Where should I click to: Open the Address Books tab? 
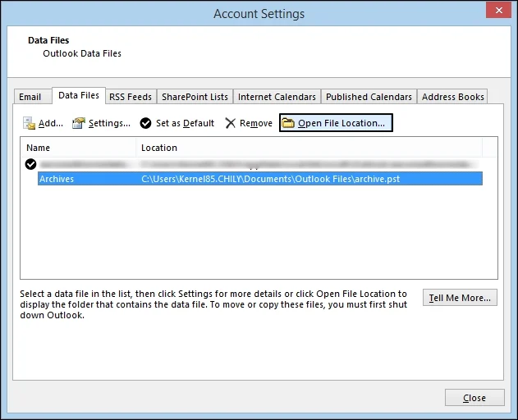(x=452, y=97)
